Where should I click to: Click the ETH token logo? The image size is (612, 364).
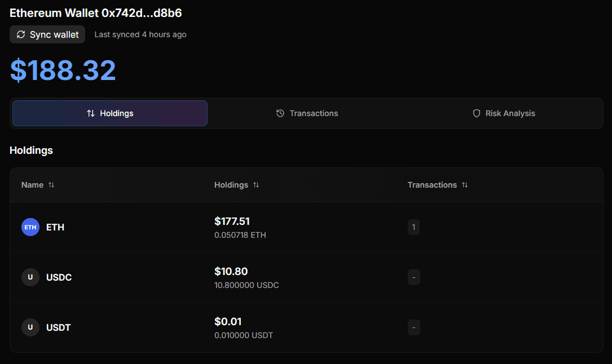click(30, 228)
